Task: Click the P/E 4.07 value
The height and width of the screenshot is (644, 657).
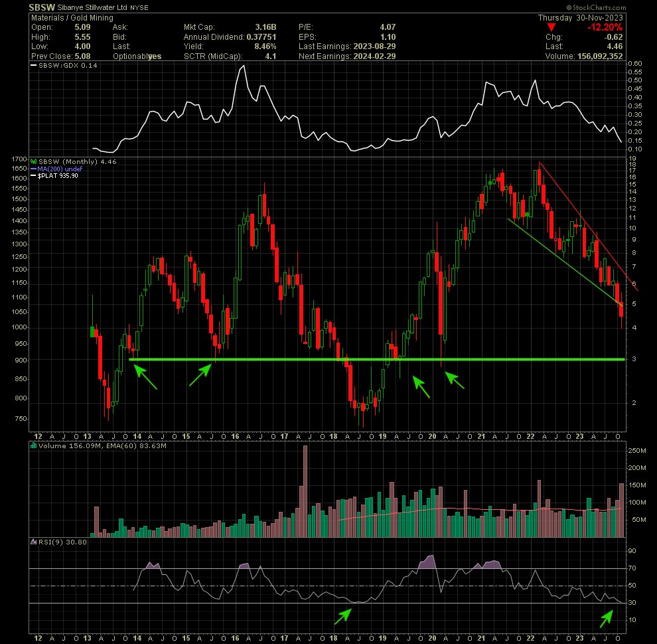Action: (x=388, y=27)
